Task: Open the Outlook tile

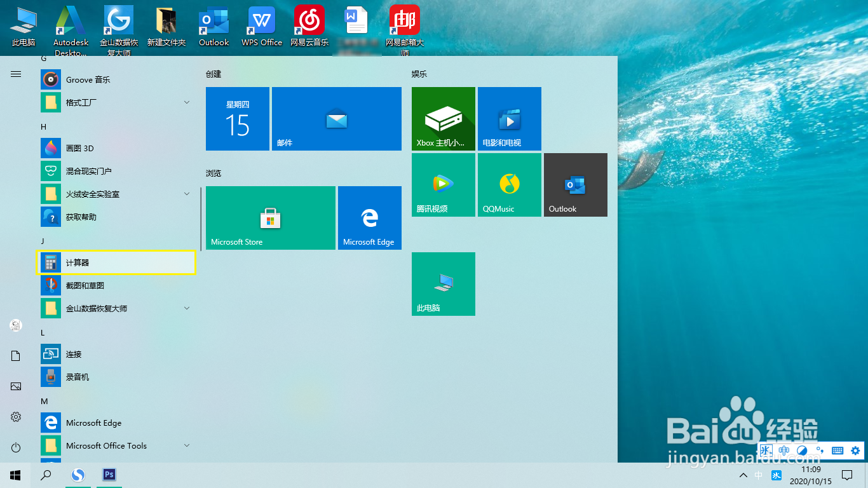Action: pos(576,185)
